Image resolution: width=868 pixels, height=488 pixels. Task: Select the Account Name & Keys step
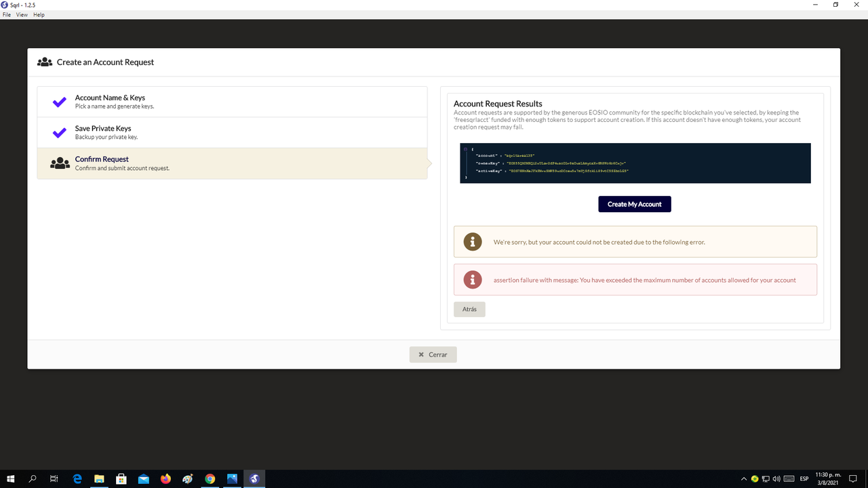point(232,102)
